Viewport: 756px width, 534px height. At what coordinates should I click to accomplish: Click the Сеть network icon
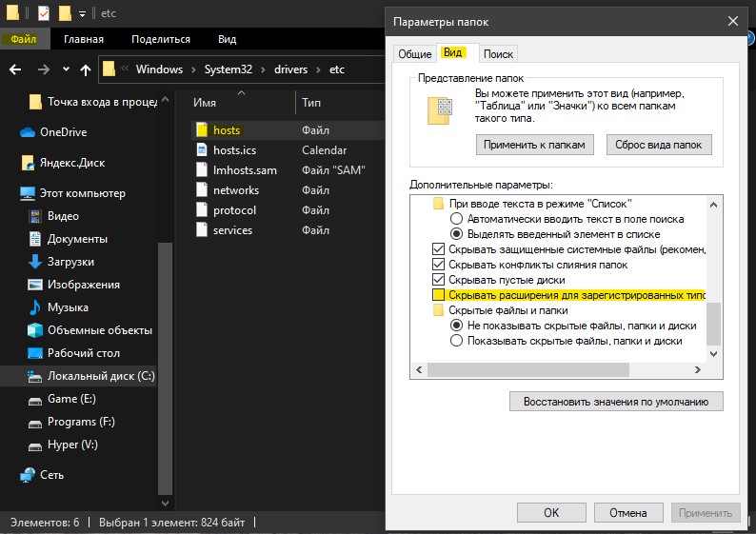(x=28, y=475)
